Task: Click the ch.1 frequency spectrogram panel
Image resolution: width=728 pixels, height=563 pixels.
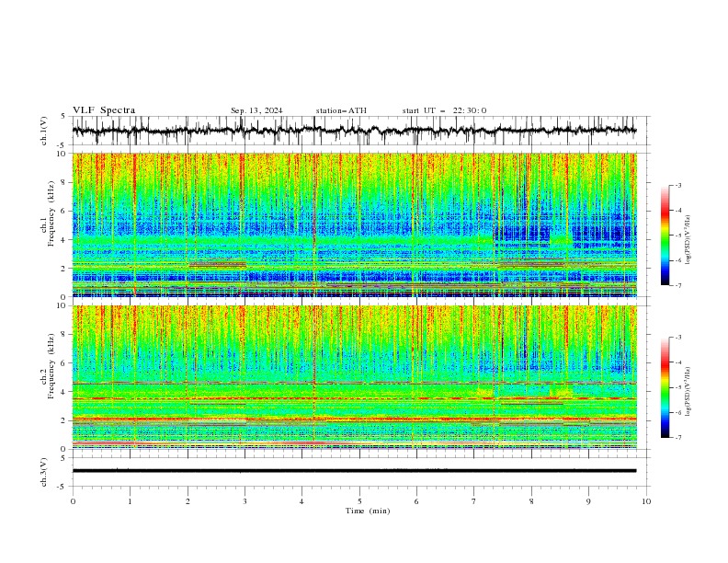Action: point(354,224)
